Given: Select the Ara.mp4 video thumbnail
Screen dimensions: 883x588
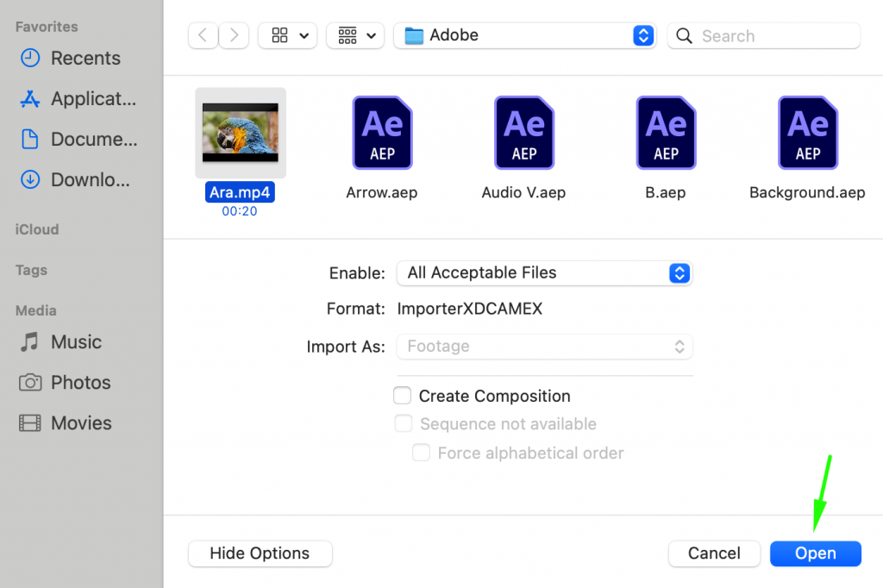Looking at the screenshot, I should pos(240,132).
